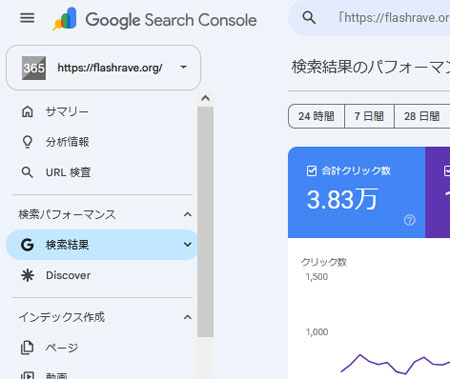
Task: Open the hamburger main menu
Action: tap(27, 18)
